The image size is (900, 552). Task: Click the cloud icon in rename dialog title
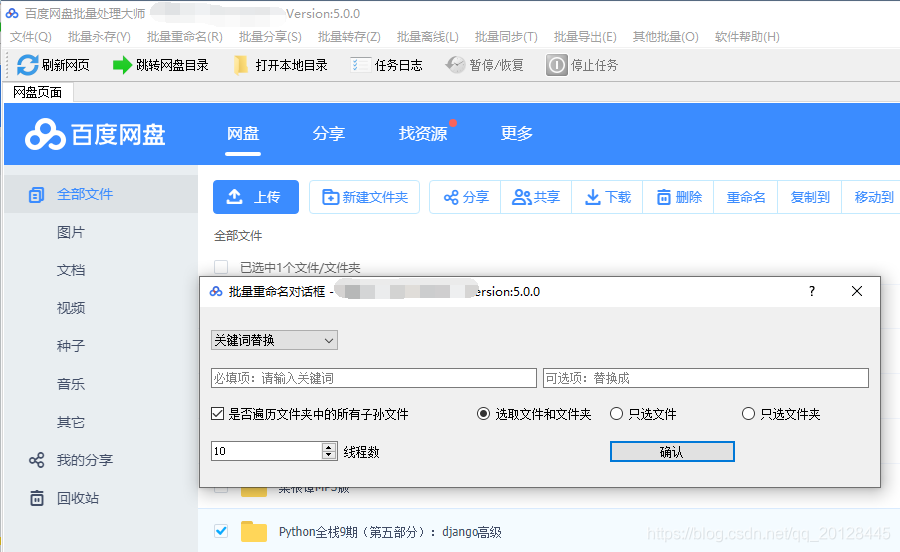[x=216, y=291]
